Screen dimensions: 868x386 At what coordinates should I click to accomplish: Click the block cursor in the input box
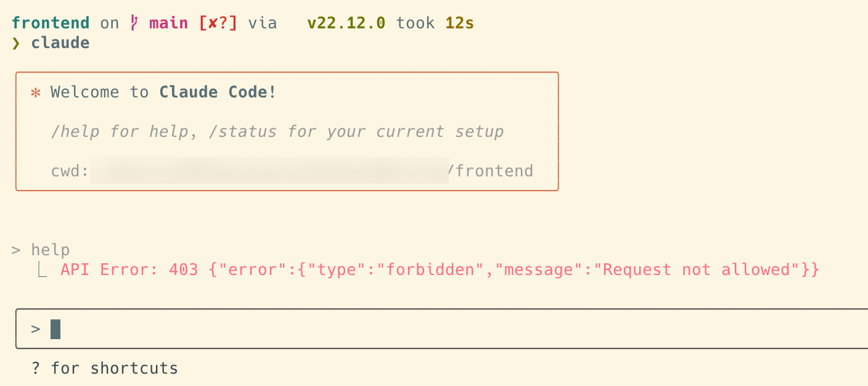click(x=55, y=329)
